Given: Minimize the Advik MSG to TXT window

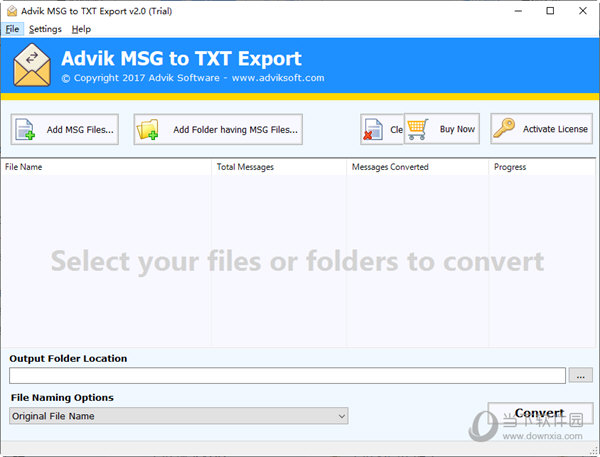Looking at the screenshot, I should (x=518, y=11).
